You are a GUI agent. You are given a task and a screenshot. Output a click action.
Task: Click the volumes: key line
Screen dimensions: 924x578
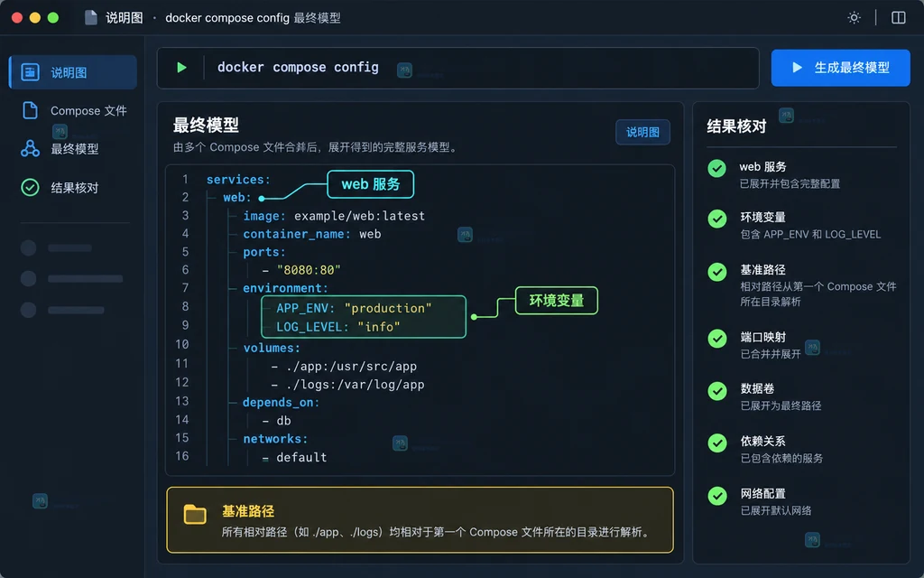click(272, 348)
